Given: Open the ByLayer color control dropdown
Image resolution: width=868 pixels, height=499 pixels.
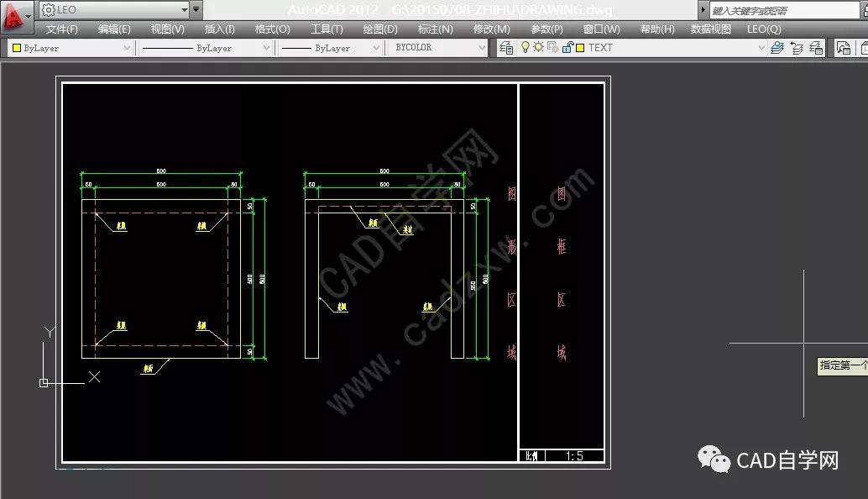Looking at the screenshot, I should pyautogui.click(x=71, y=48).
